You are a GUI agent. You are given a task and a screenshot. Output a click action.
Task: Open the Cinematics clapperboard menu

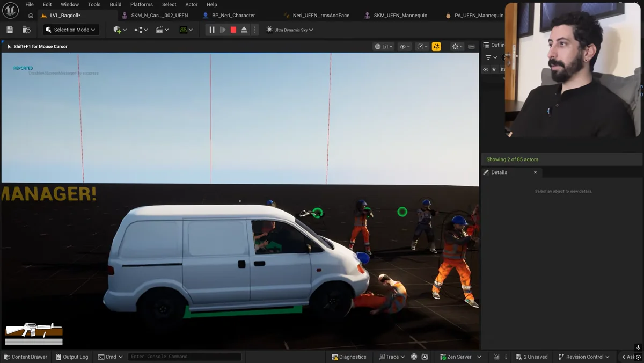tap(162, 30)
